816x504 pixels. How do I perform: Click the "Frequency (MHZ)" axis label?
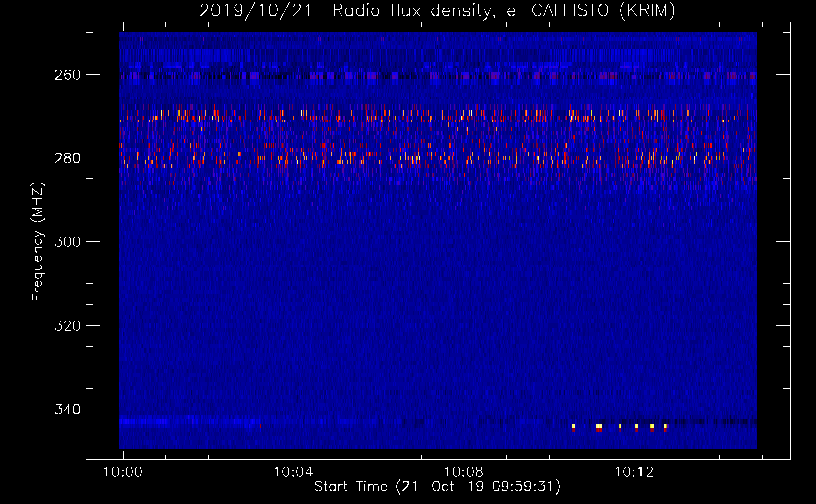(x=38, y=241)
